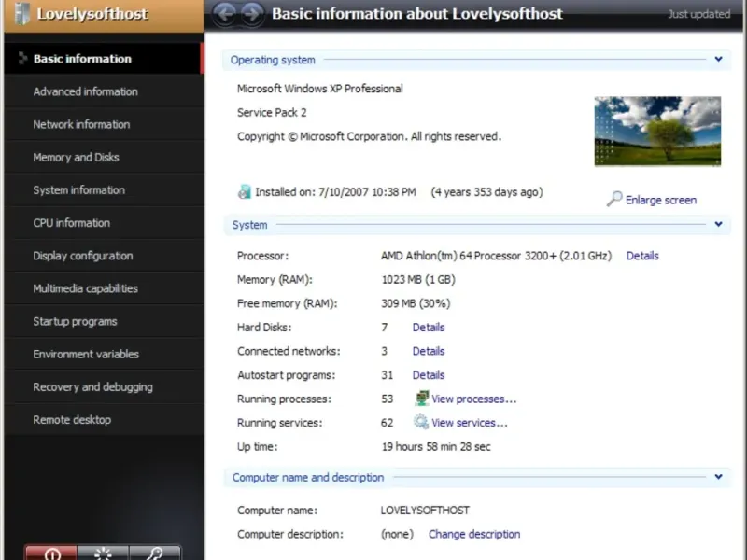Click the Just updated status text
This screenshot has width=747, height=560.
pos(698,14)
